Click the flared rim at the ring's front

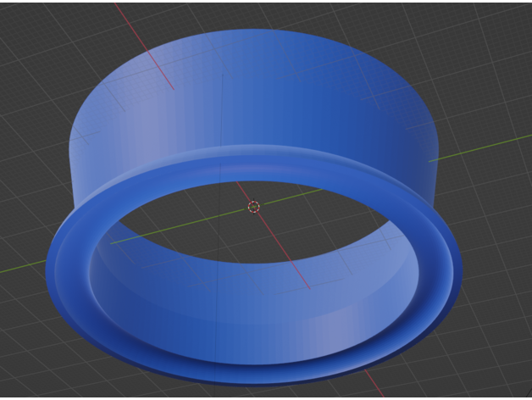tap(254, 354)
